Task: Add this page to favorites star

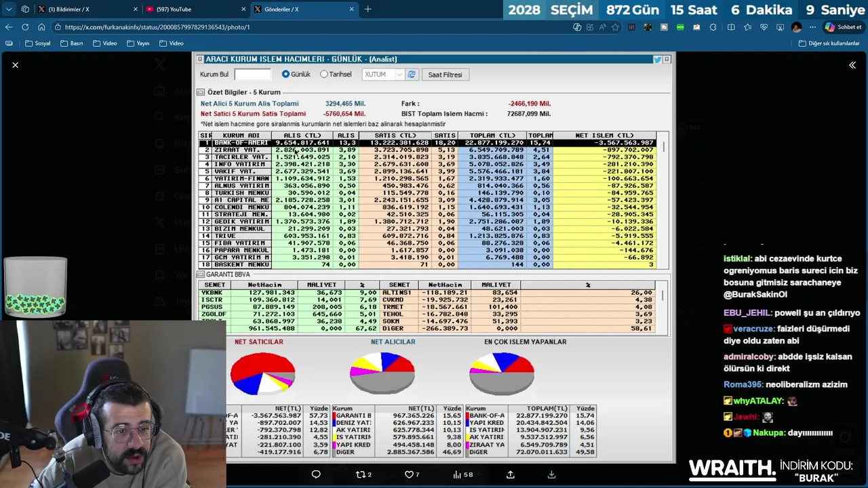Action: click(615, 27)
